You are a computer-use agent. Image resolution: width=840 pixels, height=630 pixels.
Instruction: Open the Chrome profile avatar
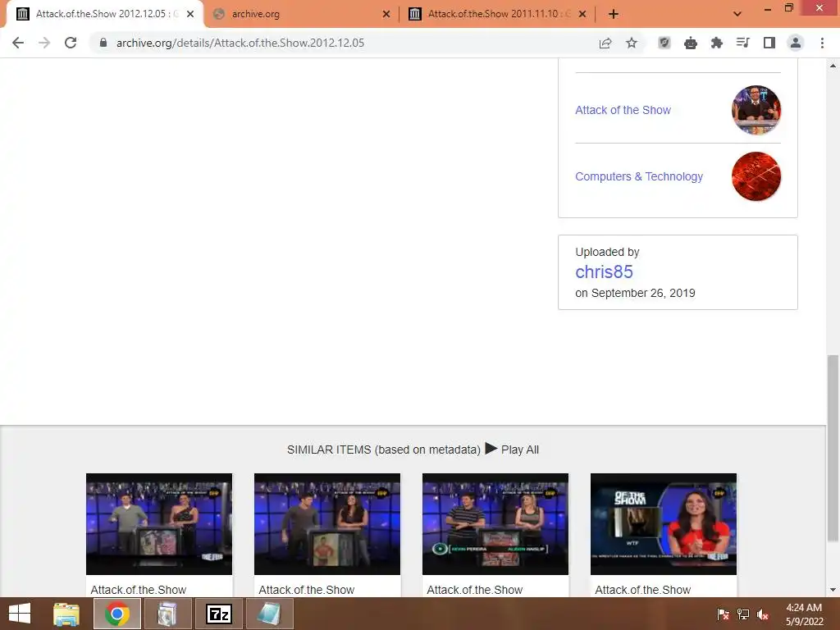coord(796,43)
